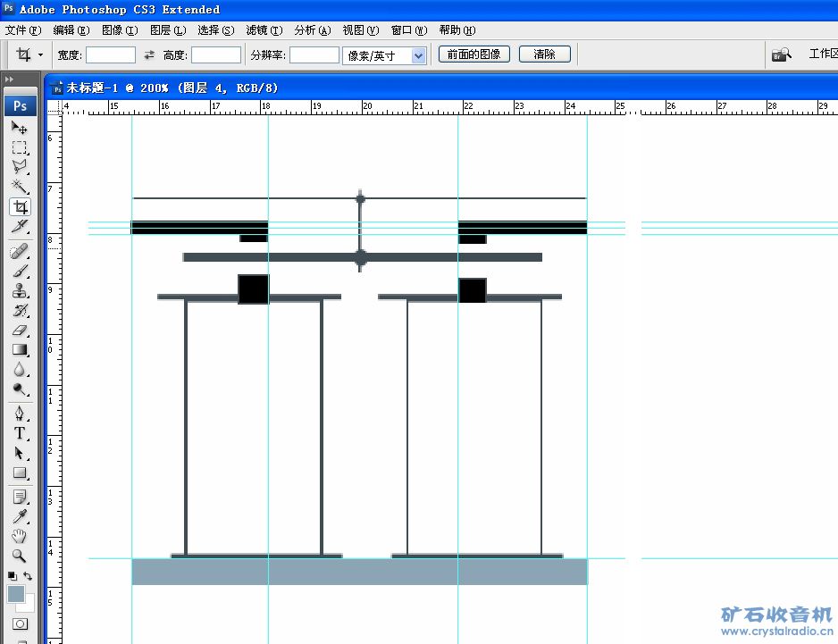
Task: Select the Rectangular Marquee tool
Action: 20,147
